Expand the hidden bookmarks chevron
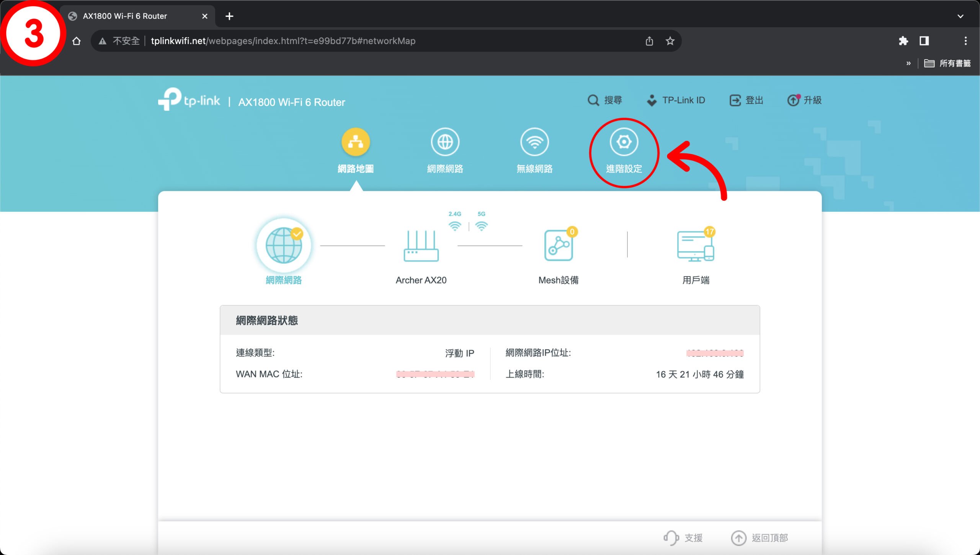Viewport: 980px width, 555px height. pos(908,63)
